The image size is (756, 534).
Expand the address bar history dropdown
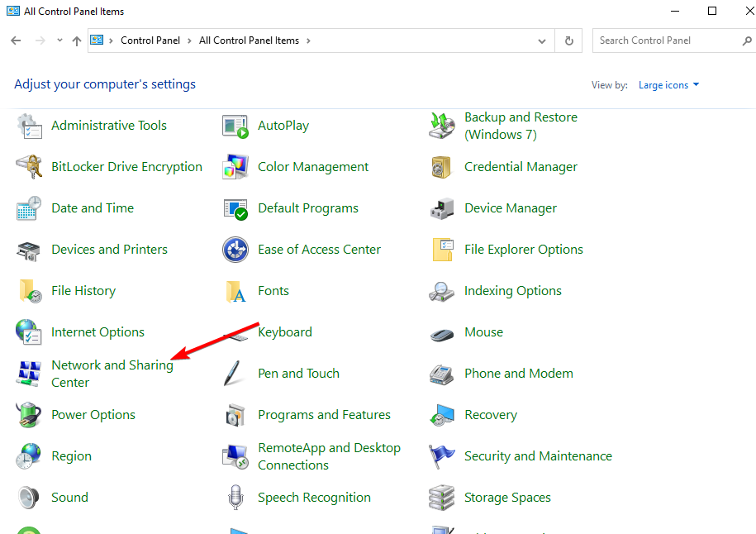pyautogui.click(x=542, y=41)
